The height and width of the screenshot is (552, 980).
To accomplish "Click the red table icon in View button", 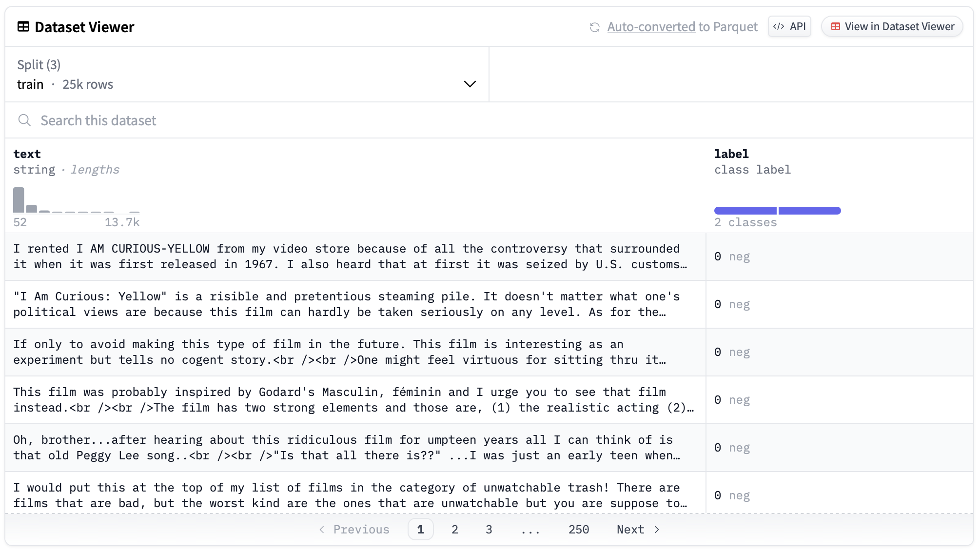I will [836, 27].
